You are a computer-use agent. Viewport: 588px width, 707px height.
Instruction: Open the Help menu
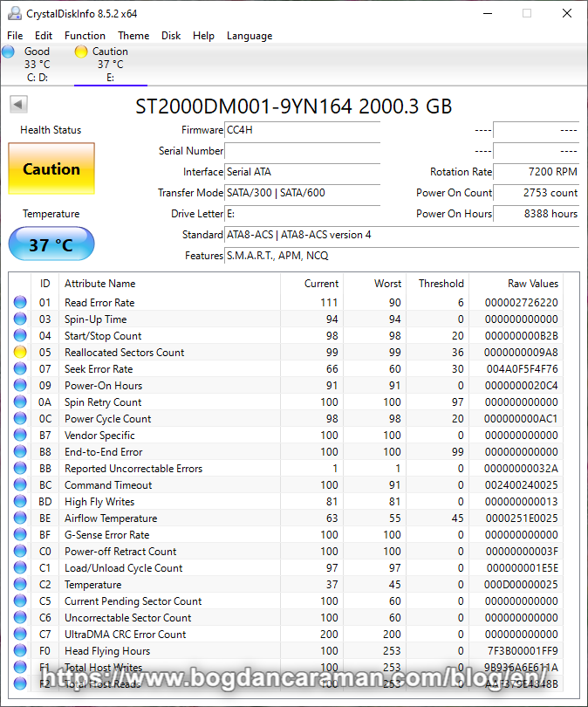click(x=203, y=36)
